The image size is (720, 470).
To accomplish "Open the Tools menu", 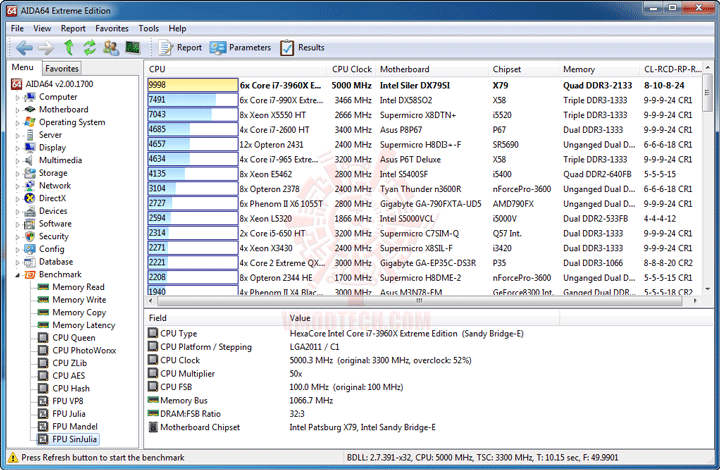I will (x=148, y=28).
